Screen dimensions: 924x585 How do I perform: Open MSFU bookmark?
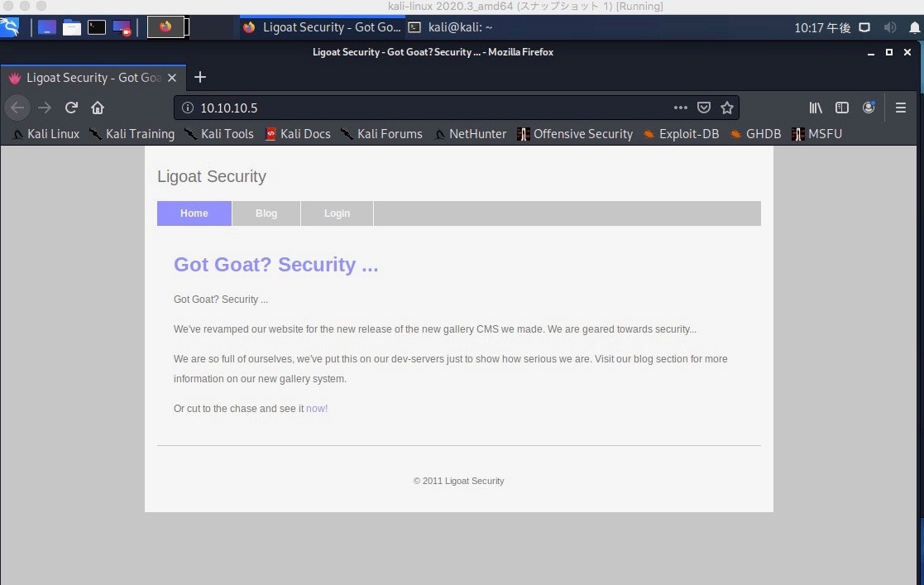[x=816, y=134]
